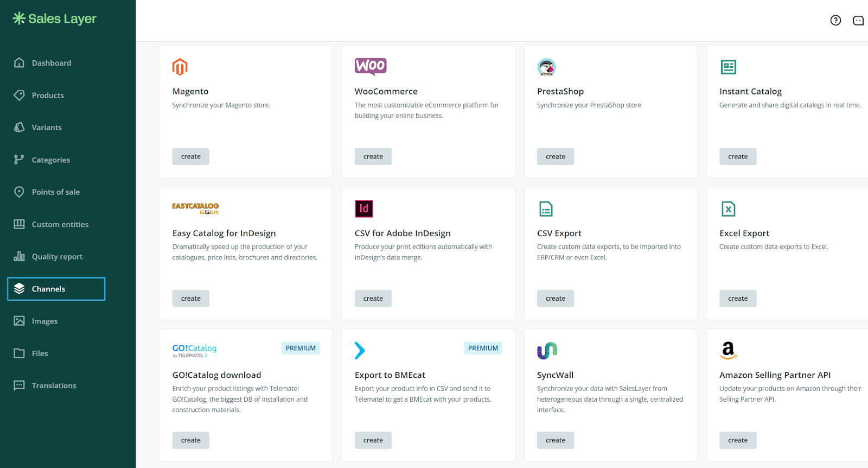Image resolution: width=868 pixels, height=468 pixels.
Task: Click the CSV Export document icon
Action: click(546, 209)
